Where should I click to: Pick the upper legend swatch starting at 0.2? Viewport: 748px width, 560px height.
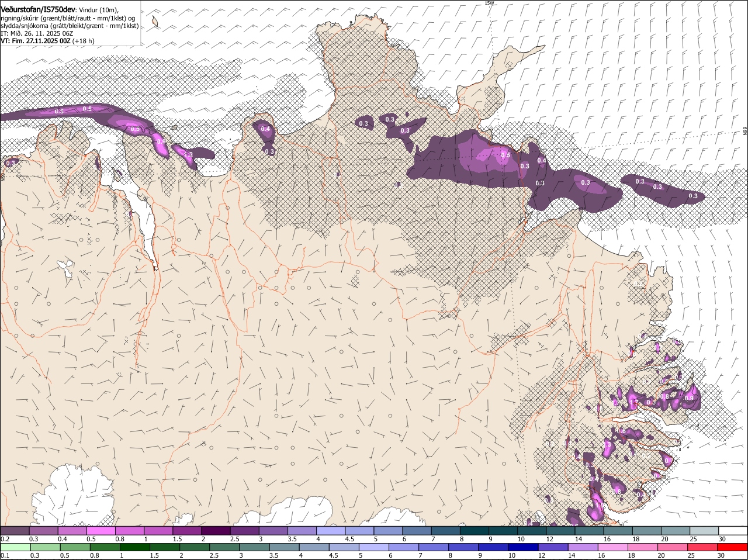click(15, 530)
